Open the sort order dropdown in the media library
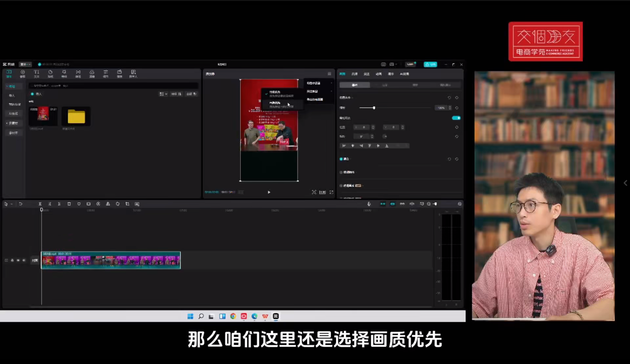The width and height of the screenshot is (630, 364). (x=176, y=94)
